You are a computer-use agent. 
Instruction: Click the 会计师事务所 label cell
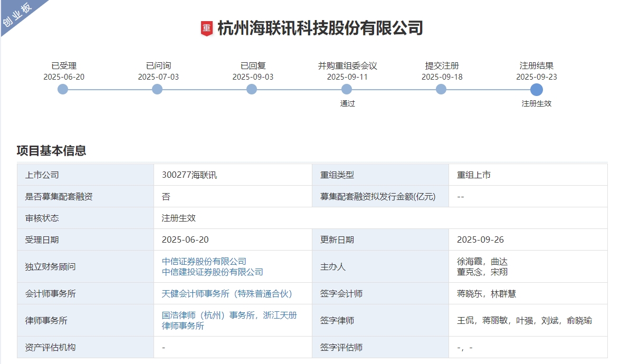85,294
